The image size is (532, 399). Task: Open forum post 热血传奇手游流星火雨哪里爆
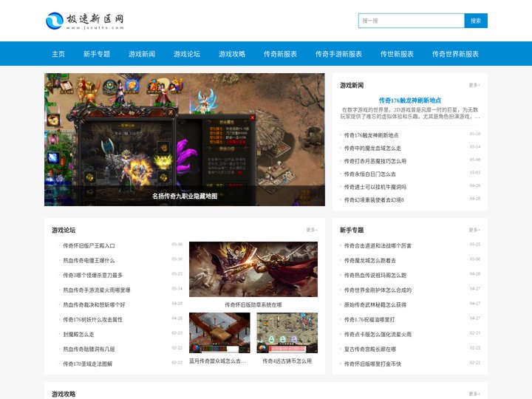click(97, 290)
